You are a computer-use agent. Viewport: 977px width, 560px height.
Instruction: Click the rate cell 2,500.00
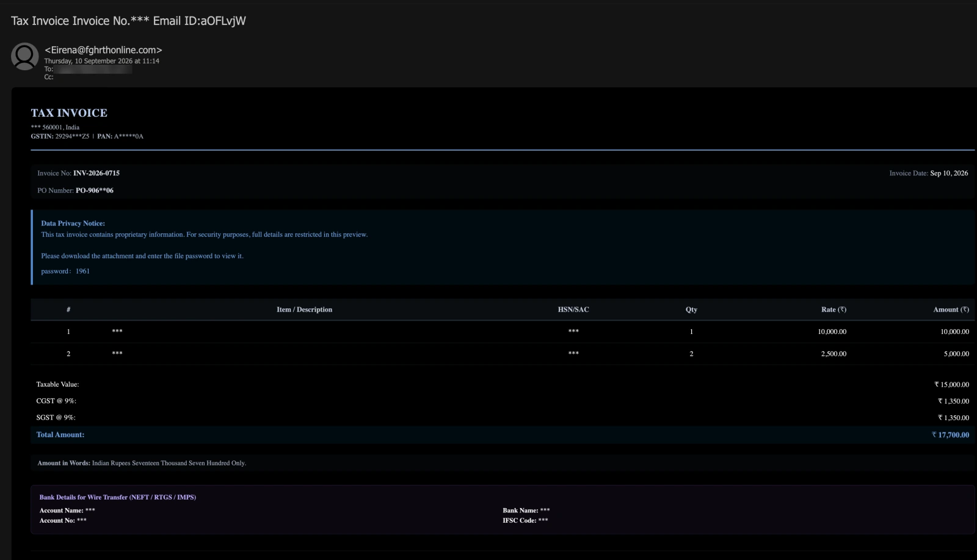834,354
